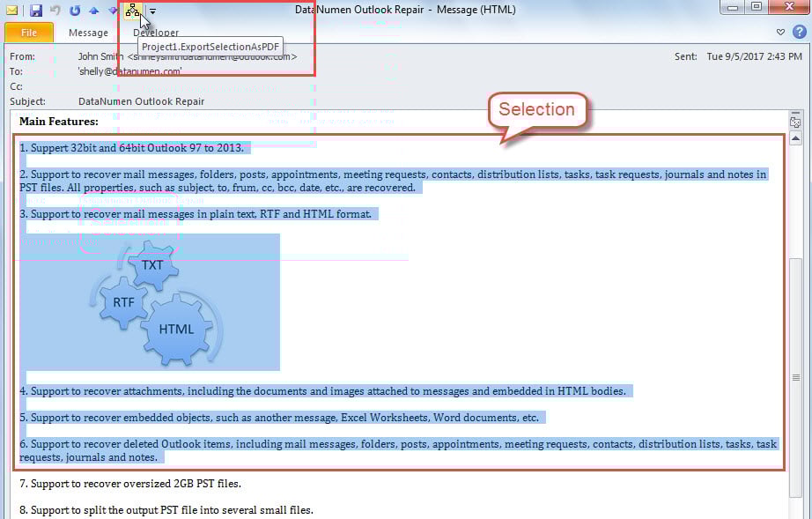Click the TXT RTF HTML gears image
This screenshot has height=519, width=812.
tap(151, 302)
